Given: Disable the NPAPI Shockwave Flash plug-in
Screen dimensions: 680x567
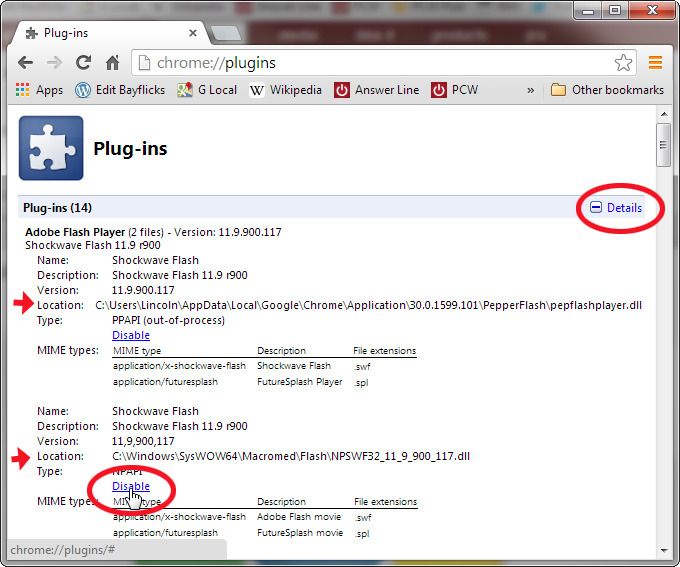Looking at the screenshot, I should [131, 486].
